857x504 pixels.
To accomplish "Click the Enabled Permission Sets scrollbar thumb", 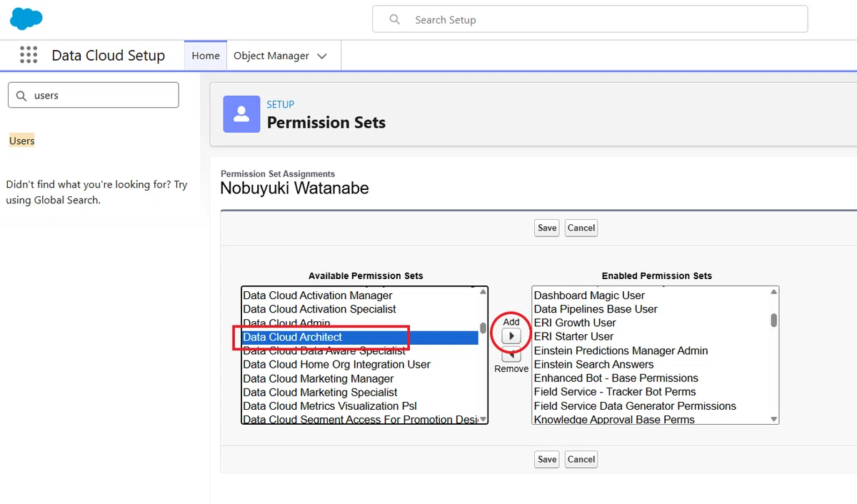I will [x=774, y=320].
